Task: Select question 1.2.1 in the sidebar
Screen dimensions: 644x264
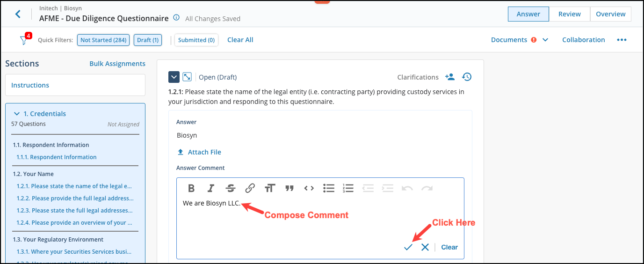Action: tap(74, 186)
